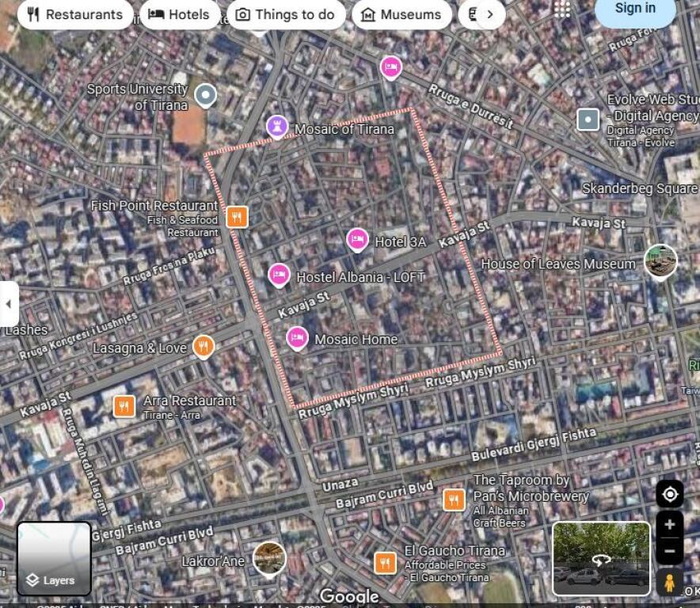This screenshot has width=700, height=608.
Task: Select the Mosaic of Tirana attraction marker
Action: coord(278,125)
